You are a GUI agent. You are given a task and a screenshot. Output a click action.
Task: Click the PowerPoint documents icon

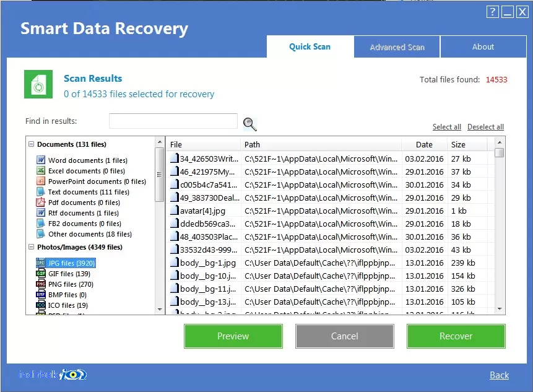point(41,181)
